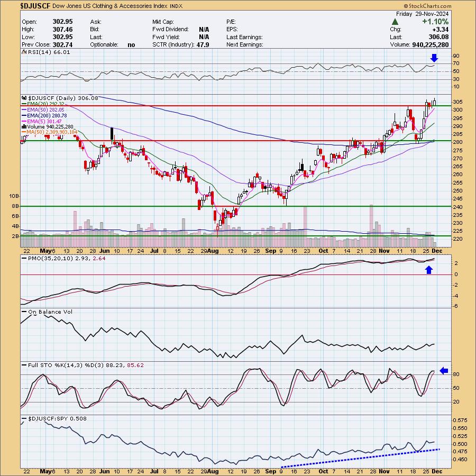Image resolution: width=476 pixels, height=476 pixels.
Task: Click the EMA(5) 301.47 legend entry
Action: coord(42,121)
